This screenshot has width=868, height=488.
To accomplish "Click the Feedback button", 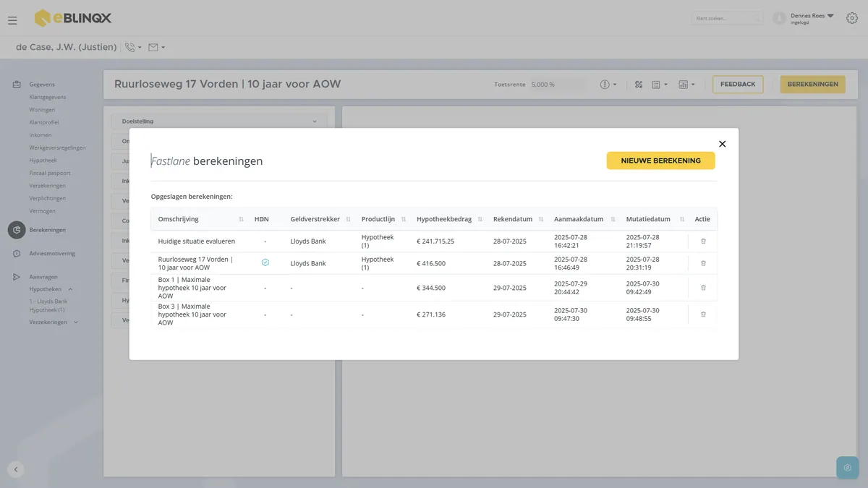I will pyautogui.click(x=738, y=85).
